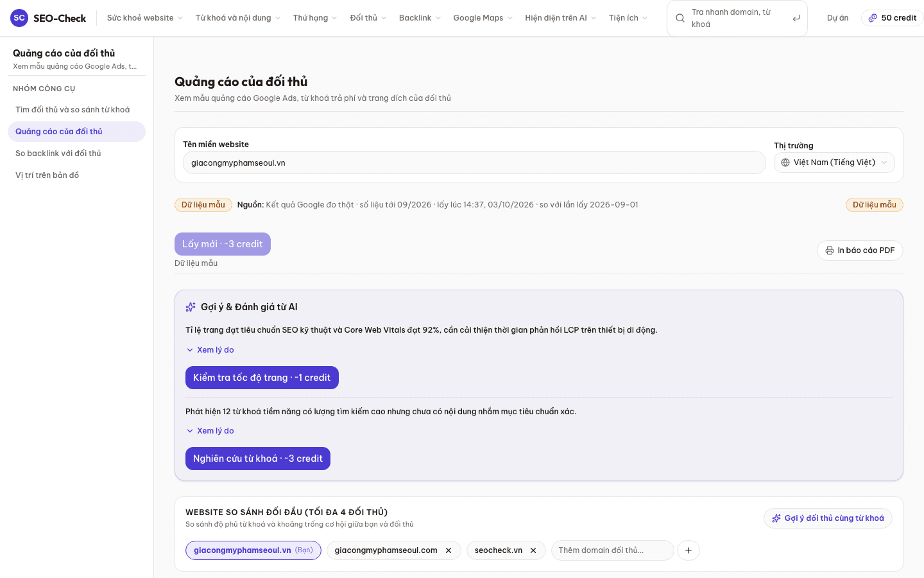Select Việt Nam (Tiếng Việt) market dropdown
The width and height of the screenshot is (924, 578).
pyautogui.click(x=834, y=162)
